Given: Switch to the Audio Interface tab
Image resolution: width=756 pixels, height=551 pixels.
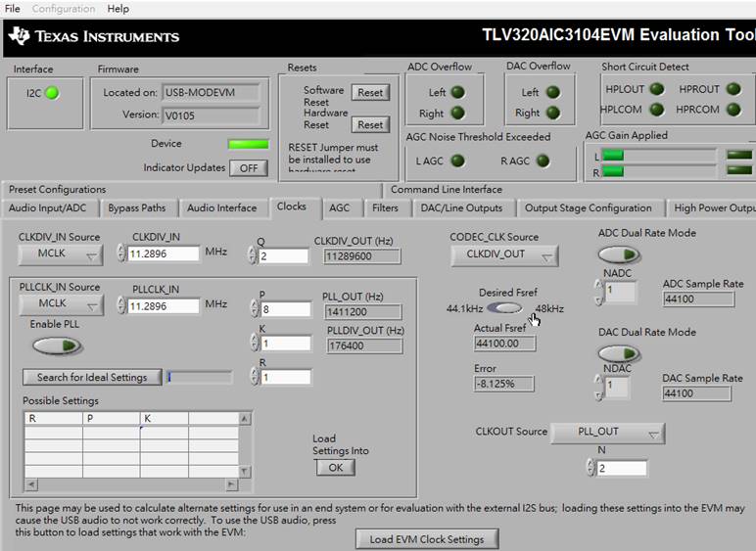Looking at the screenshot, I should coord(221,208).
